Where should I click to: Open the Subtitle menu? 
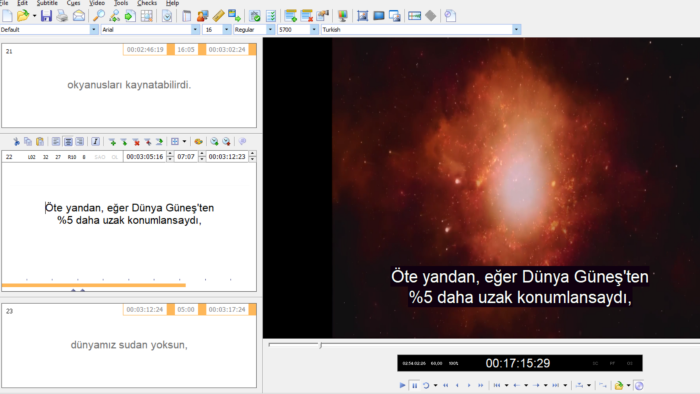(47, 3)
